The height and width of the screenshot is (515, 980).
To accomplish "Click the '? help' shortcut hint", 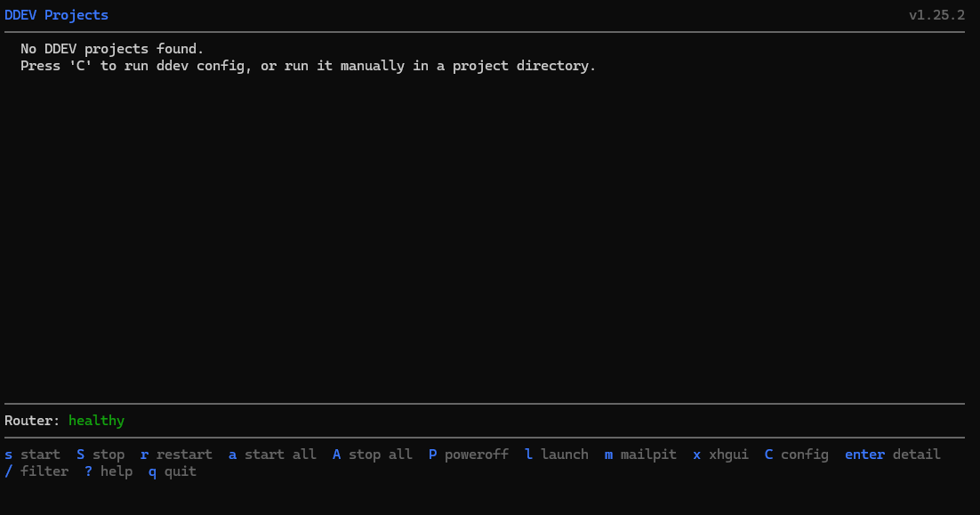I will point(108,471).
